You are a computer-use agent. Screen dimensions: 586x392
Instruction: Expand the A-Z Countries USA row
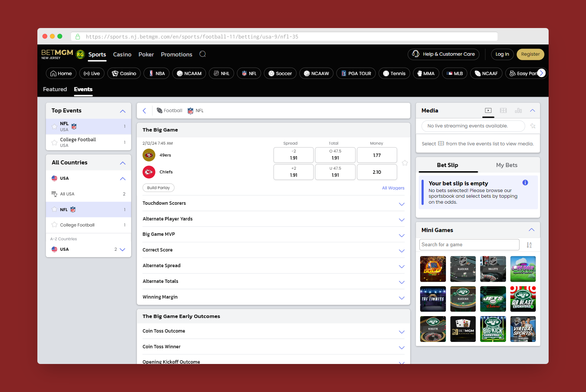[123, 249]
